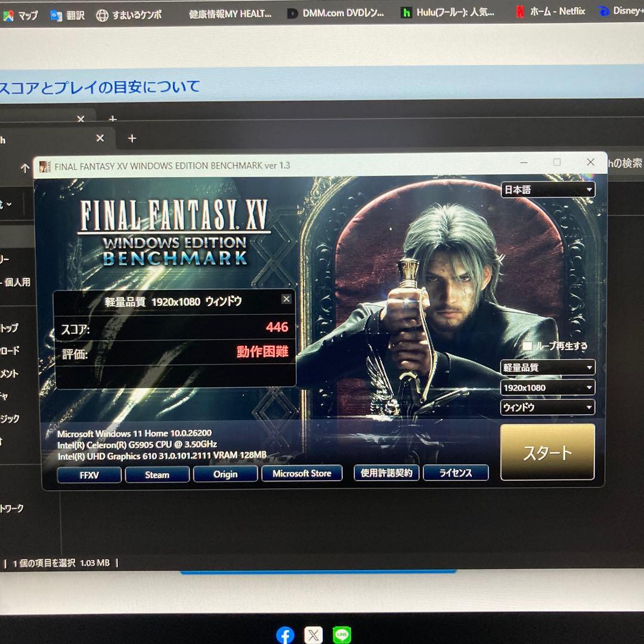644x644 pixels.
Task: Expand the ウィンドウ display mode dropdown
Action: coord(548,407)
